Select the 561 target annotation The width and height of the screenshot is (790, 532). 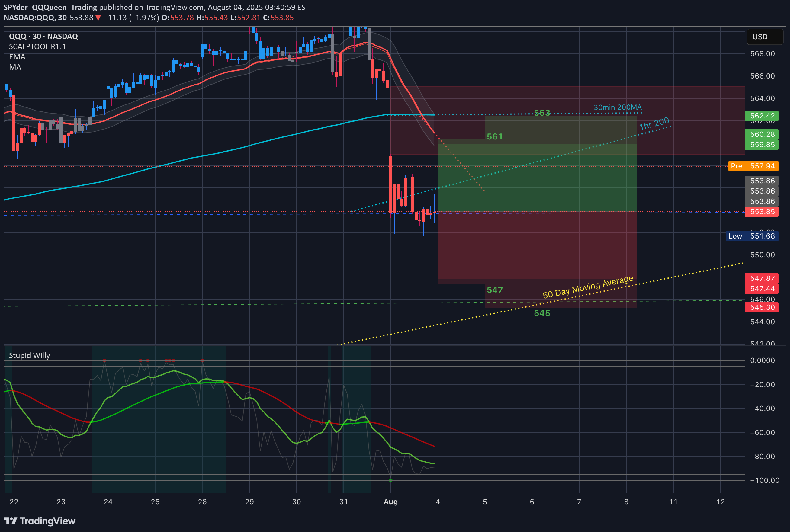[x=495, y=137]
